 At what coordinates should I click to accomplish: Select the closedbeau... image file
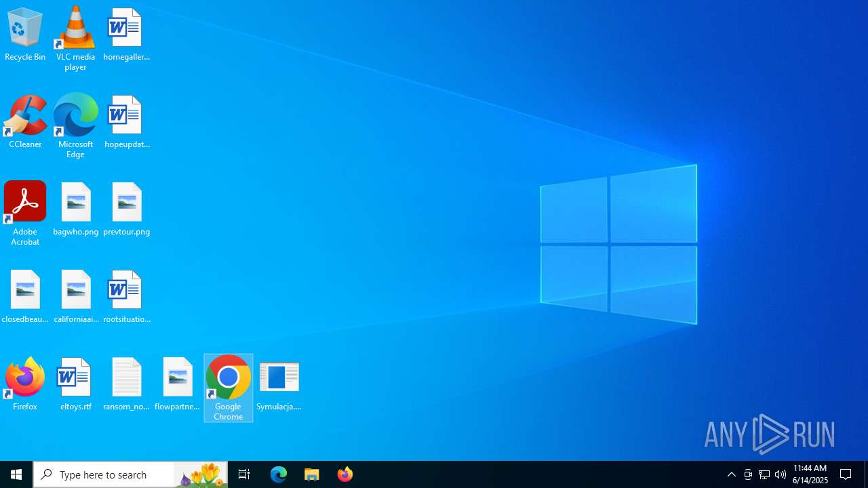[x=25, y=296]
